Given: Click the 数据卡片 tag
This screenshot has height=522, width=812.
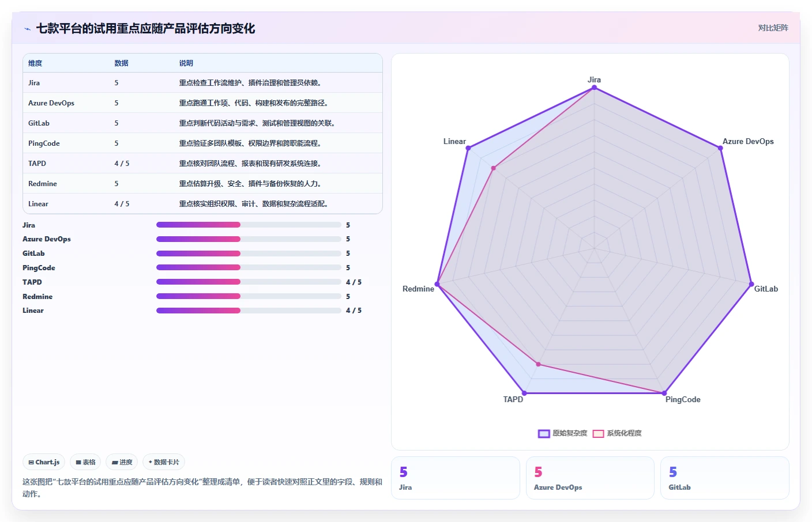Looking at the screenshot, I should [x=164, y=462].
